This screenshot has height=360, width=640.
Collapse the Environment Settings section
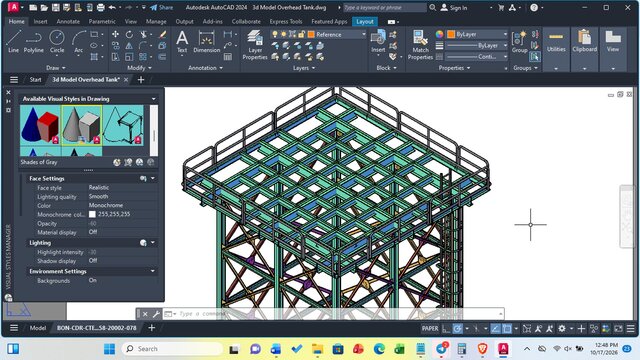click(153, 271)
